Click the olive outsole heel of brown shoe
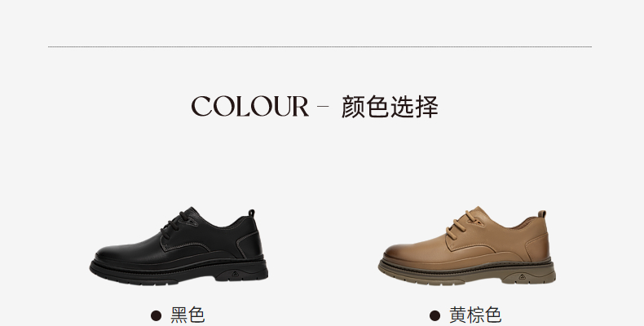The height and width of the screenshot is (326, 644). (x=529, y=277)
